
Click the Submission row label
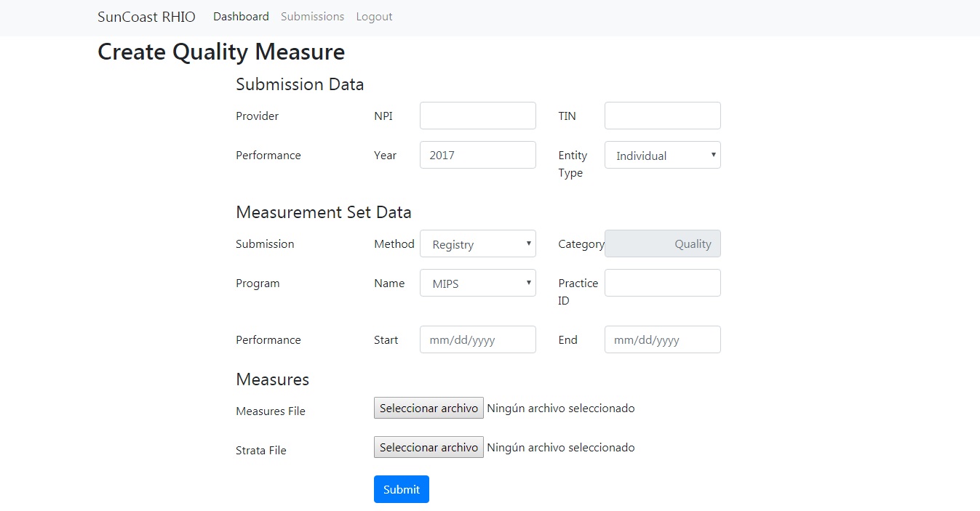265,244
